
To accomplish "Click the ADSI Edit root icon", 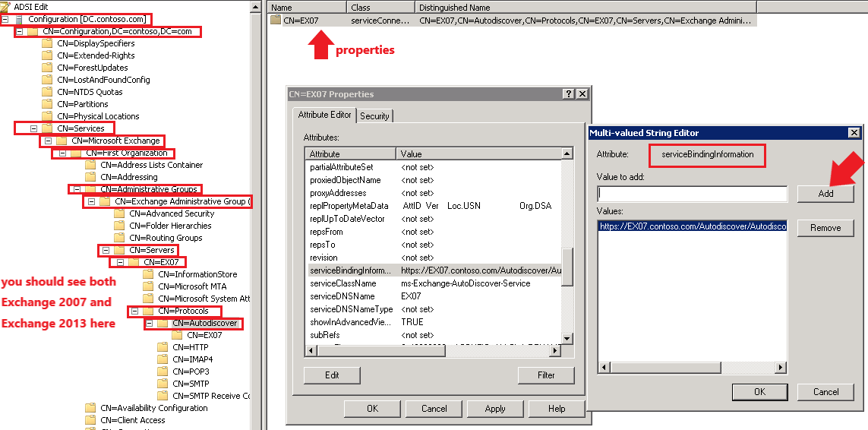I will [5, 7].
